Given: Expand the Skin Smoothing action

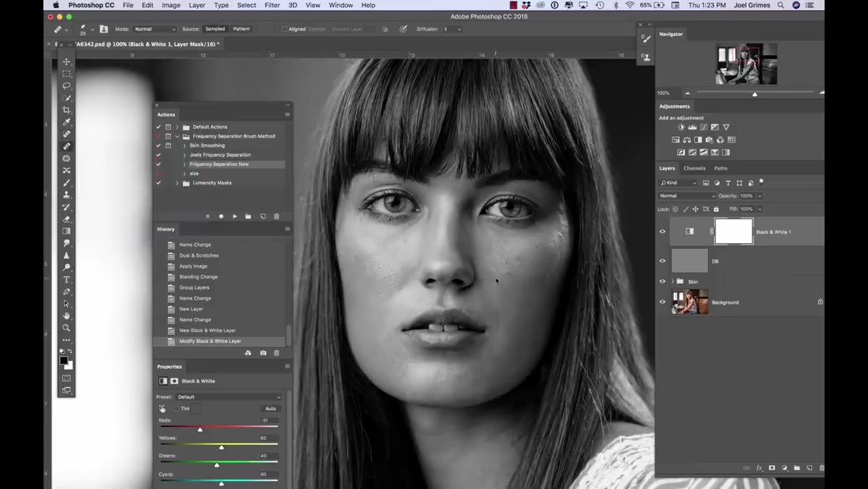Looking at the screenshot, I should click(x=184, y=145).
